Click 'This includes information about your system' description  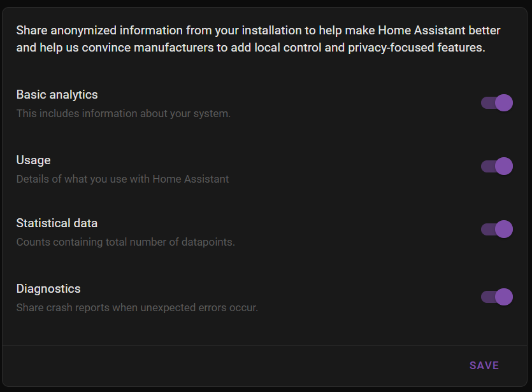click(x=124, y=113)
